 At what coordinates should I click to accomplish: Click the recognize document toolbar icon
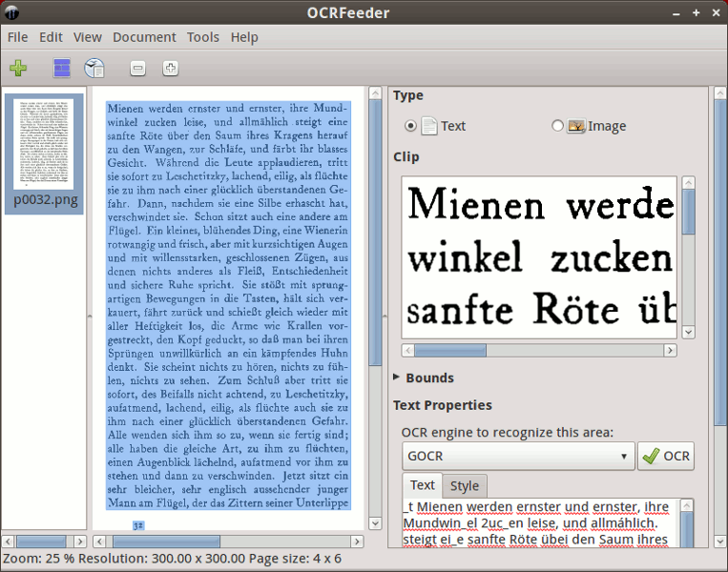94,69
